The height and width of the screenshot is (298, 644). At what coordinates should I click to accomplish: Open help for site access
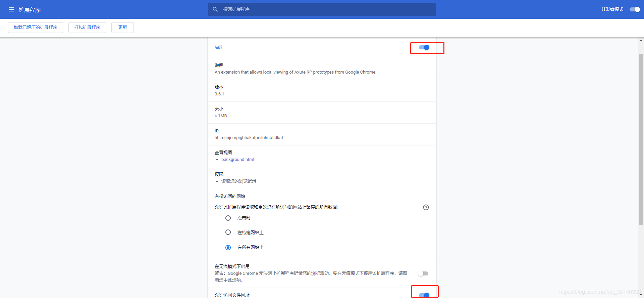click(426, 207)
